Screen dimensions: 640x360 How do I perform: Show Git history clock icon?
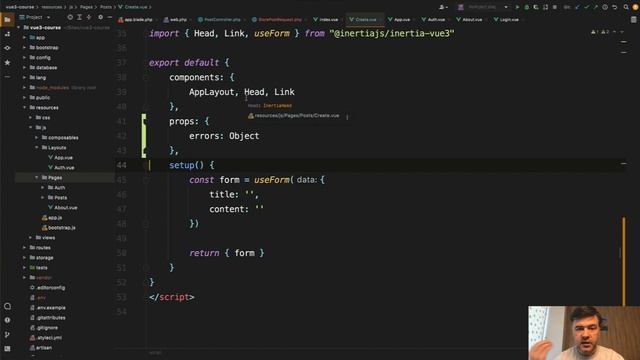[605, 7]
